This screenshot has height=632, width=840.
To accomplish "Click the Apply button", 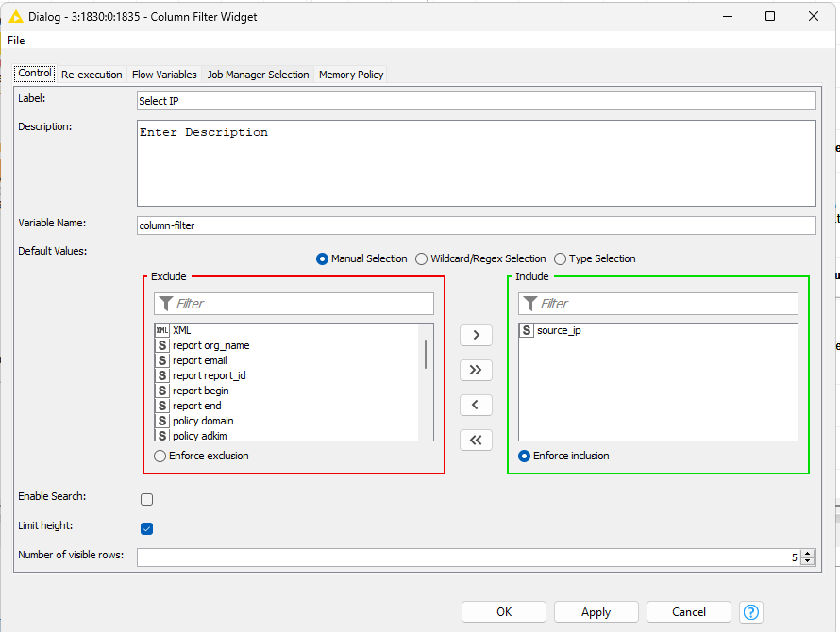I will click(596, 611).
